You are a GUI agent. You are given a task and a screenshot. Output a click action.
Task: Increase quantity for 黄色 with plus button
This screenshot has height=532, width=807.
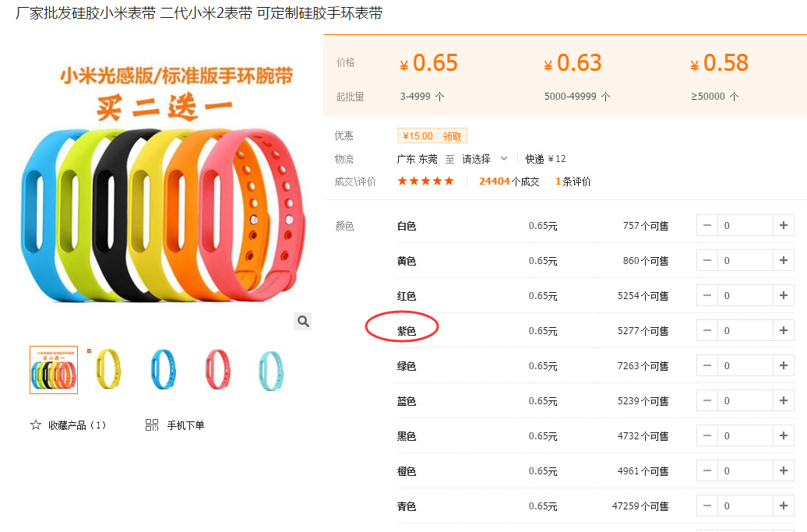pos(784,260)
